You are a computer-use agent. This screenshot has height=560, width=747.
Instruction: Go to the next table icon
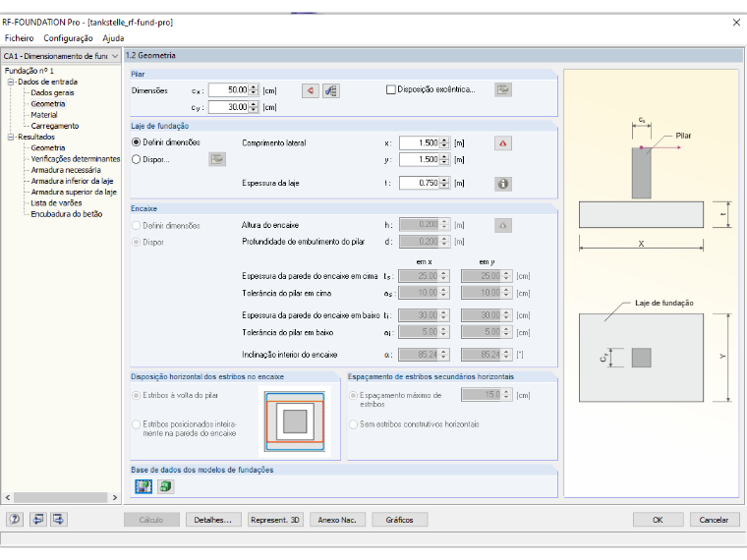59,519
